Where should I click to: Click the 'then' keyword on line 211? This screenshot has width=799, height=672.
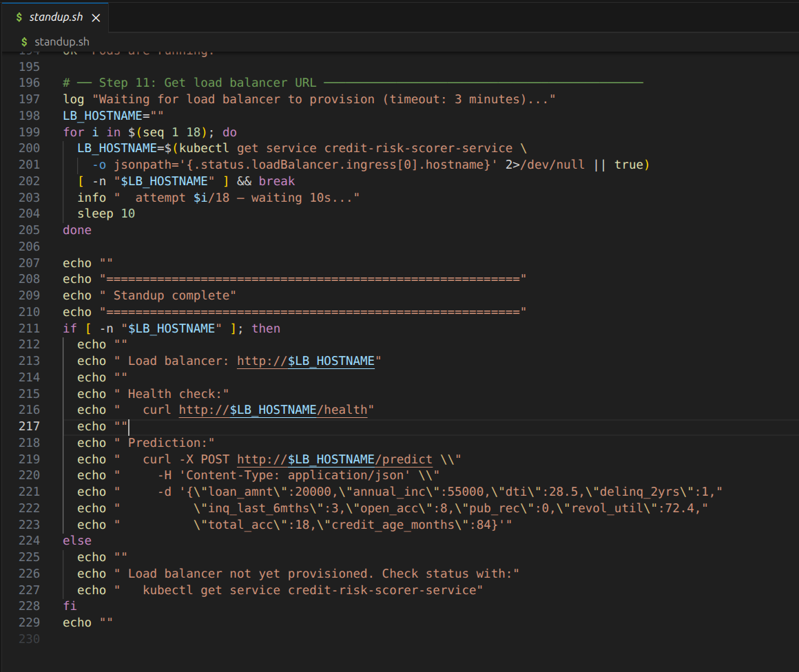pyautogui.click(x=266, y=328)
